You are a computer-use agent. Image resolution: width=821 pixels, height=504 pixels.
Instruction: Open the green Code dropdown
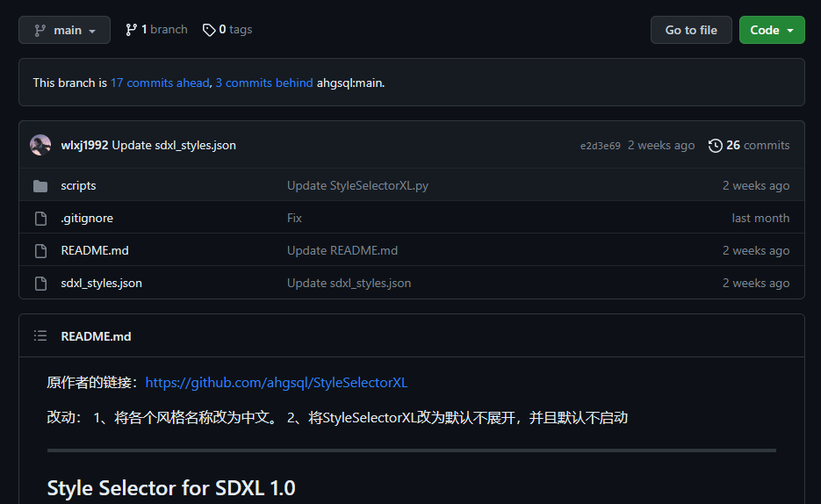(772, 30)
